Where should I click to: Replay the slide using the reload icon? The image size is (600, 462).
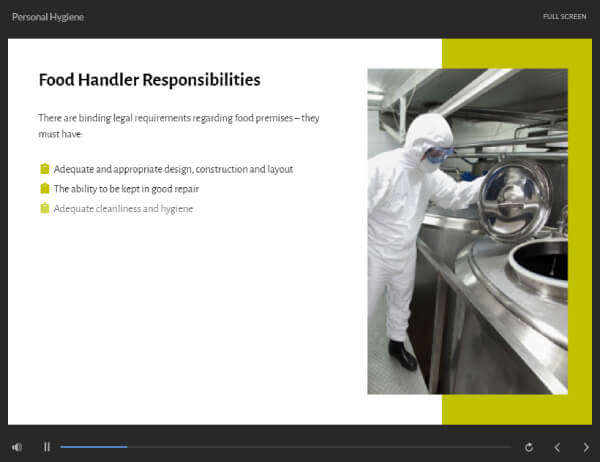click(529, 447)
